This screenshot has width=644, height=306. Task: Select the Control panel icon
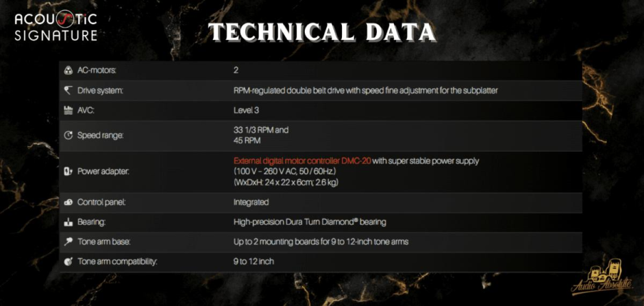pyautogui.click(x=68, y=202)
